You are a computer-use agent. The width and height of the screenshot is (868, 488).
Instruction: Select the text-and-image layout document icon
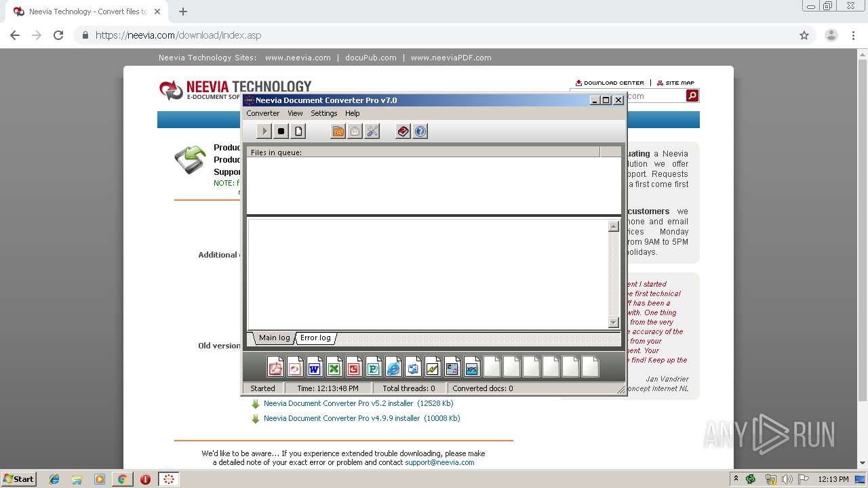(x=452, y=367)
